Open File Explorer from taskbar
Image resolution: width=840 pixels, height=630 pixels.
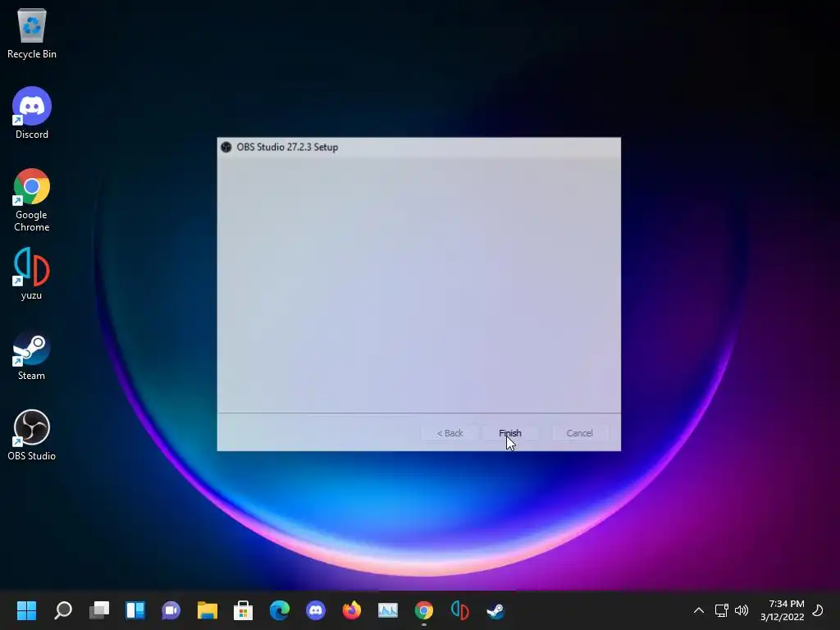pyautogui.click(x=208, y=610)
